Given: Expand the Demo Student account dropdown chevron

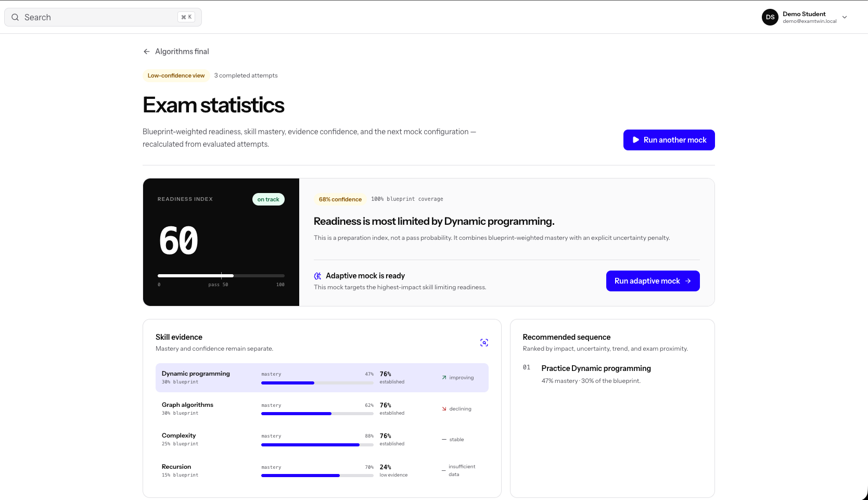Looking at the screenshot, I should click(845, 17).
